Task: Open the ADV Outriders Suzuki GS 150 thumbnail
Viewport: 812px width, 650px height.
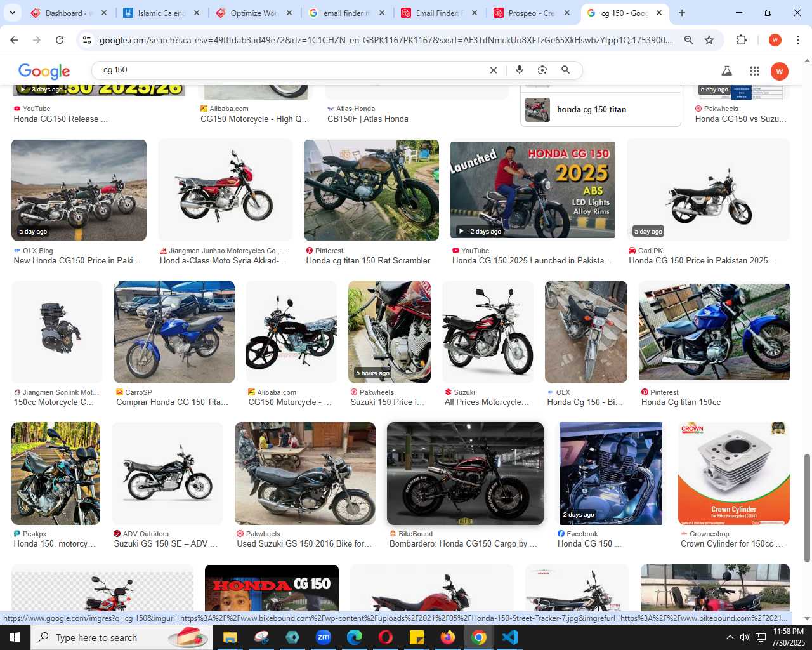Action: [167, 474]
